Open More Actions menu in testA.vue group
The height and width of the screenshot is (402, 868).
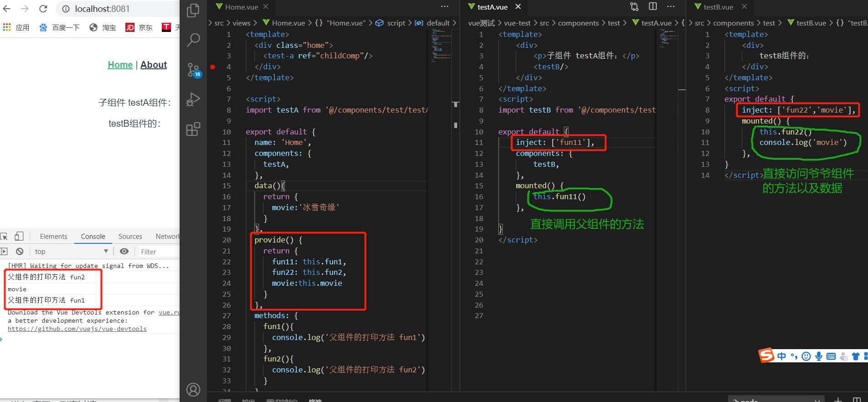coord(671,7)
